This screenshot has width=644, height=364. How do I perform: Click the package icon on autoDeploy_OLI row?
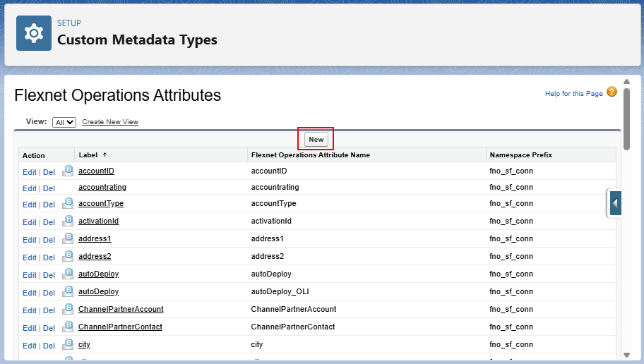(68, 291)
